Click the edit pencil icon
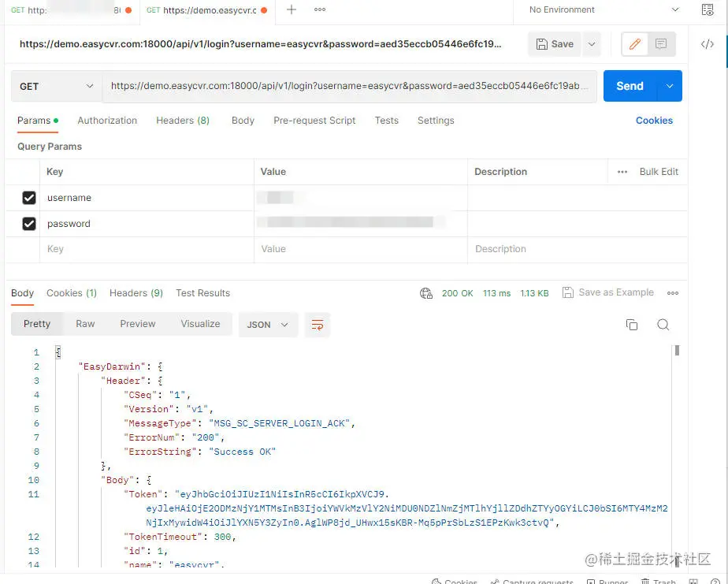The image size is (728, 584). pyautogui.click(x=635, y=44)
